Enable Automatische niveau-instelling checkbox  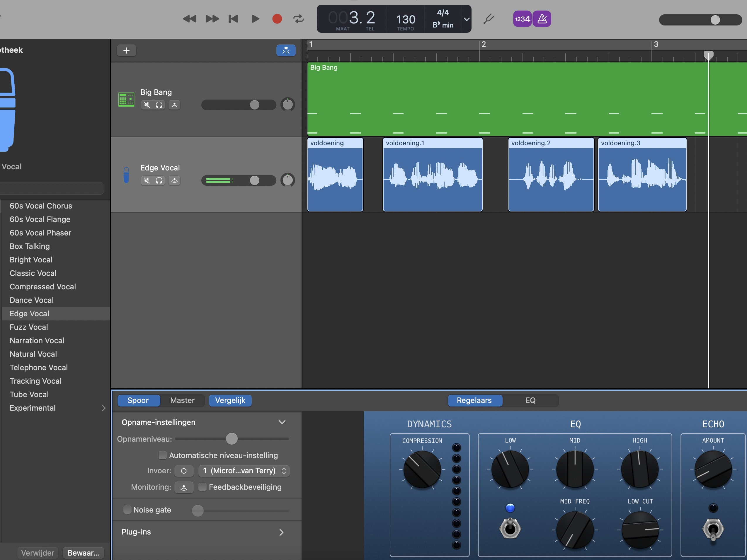coord(162,455)
